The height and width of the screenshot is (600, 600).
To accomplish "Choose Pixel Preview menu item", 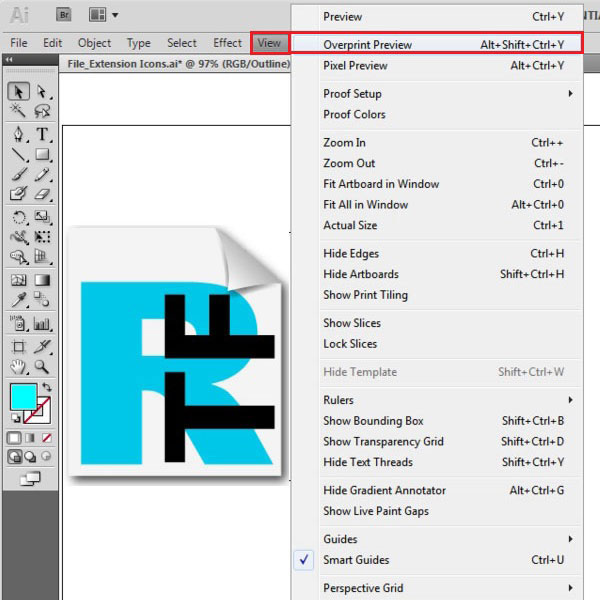I will point(437,65).
